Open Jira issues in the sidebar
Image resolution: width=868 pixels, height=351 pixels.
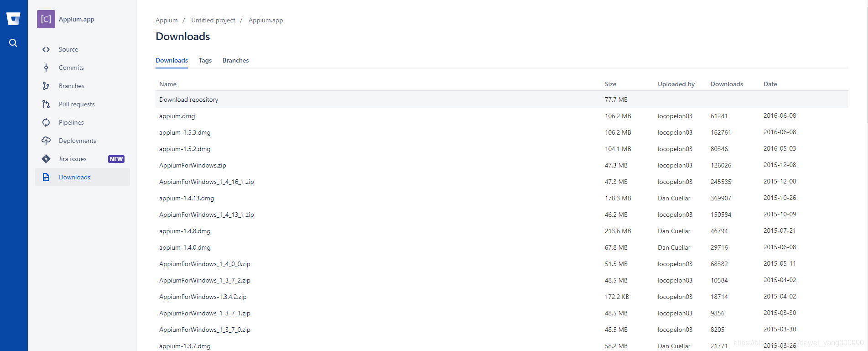tap(73, 159)
